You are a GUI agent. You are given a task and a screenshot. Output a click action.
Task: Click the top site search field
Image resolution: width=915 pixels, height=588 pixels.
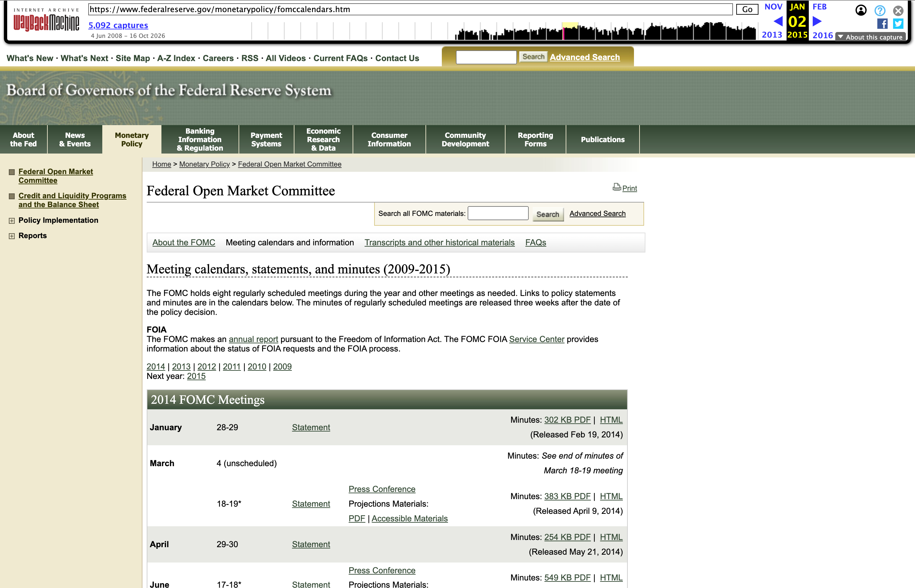pos(486,57)
